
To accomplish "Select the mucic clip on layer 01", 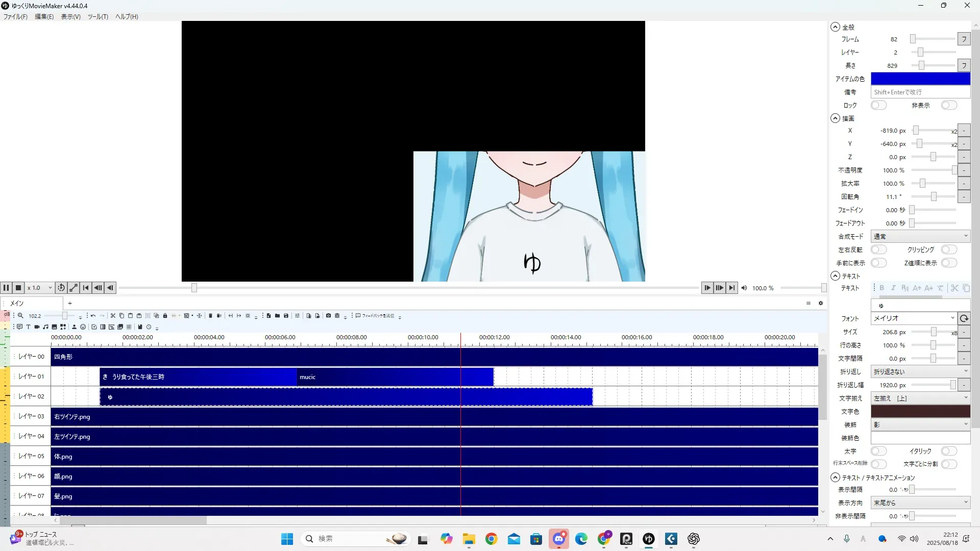I will 394,377.
